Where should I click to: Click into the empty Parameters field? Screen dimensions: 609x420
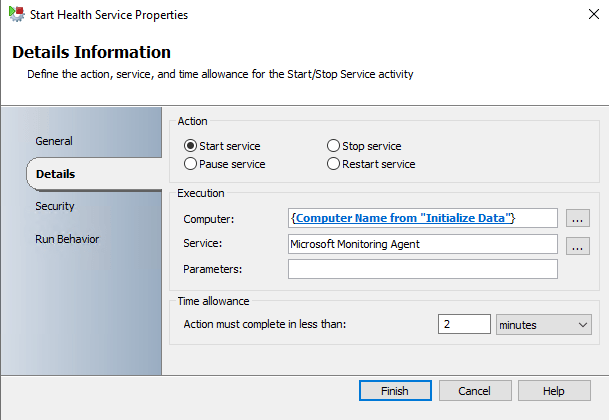click(421, 269)
